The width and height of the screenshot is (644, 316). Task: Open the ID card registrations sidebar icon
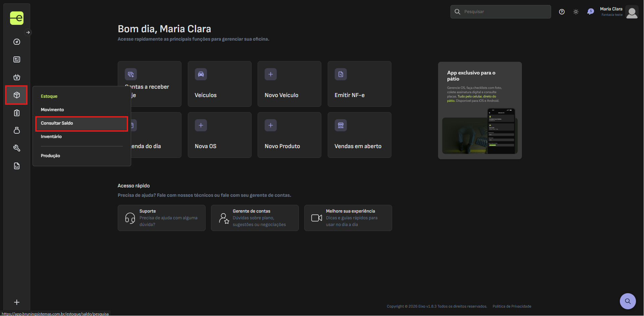click(17, 59)
